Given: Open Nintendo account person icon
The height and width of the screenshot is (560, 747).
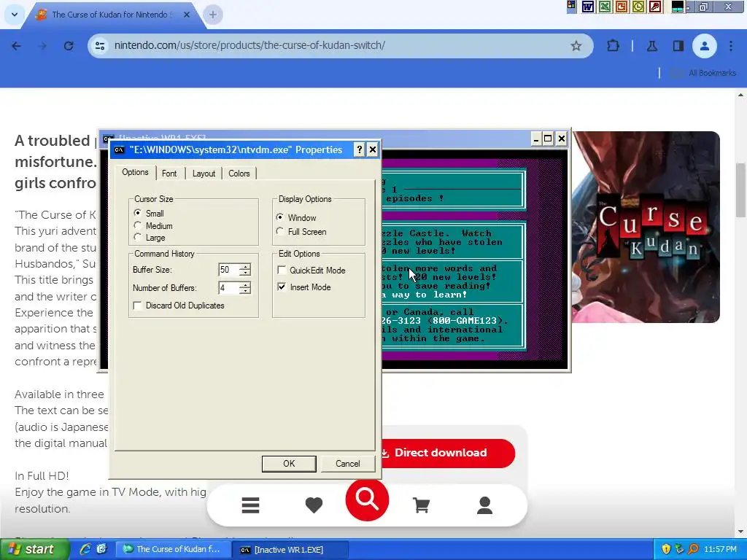Looking at the screenshot, I should 484,505.
